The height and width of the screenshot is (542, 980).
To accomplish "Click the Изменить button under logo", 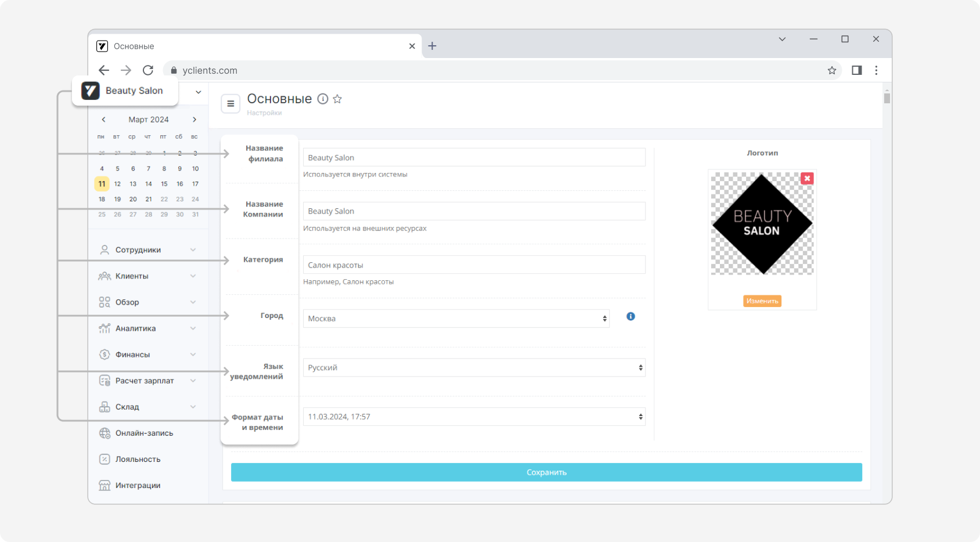I will click(x=762, y=301).
